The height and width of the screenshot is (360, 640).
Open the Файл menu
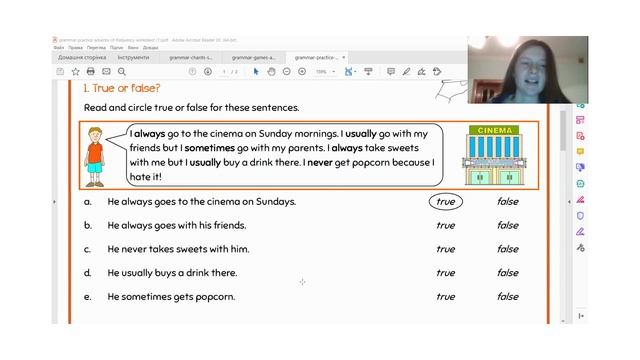(59, 48)
